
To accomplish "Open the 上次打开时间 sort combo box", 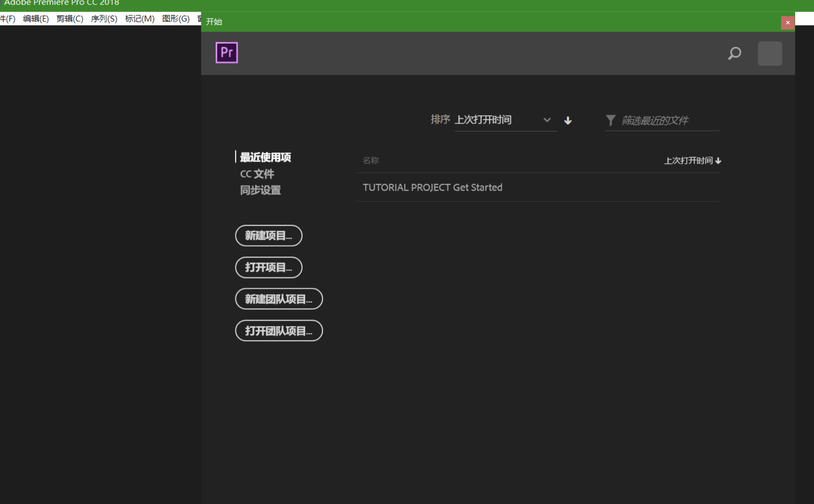I will tap(496, 120).
